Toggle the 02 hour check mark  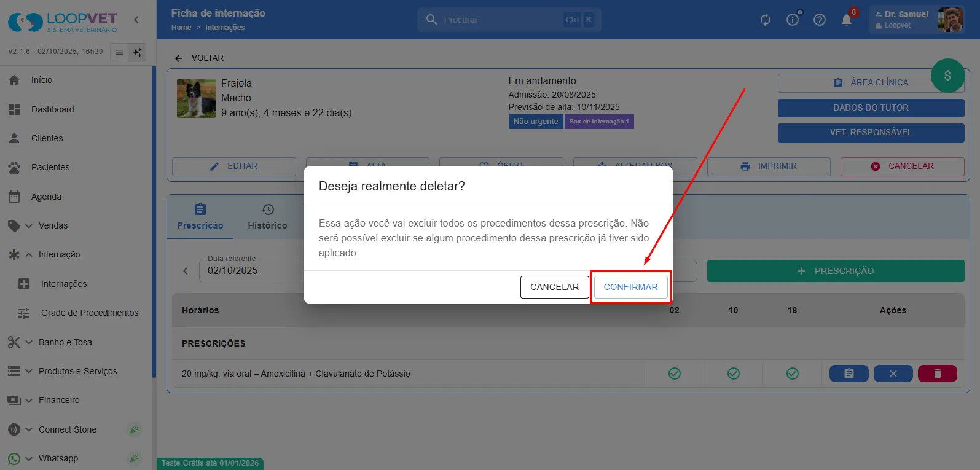click(x=674, y=374)
